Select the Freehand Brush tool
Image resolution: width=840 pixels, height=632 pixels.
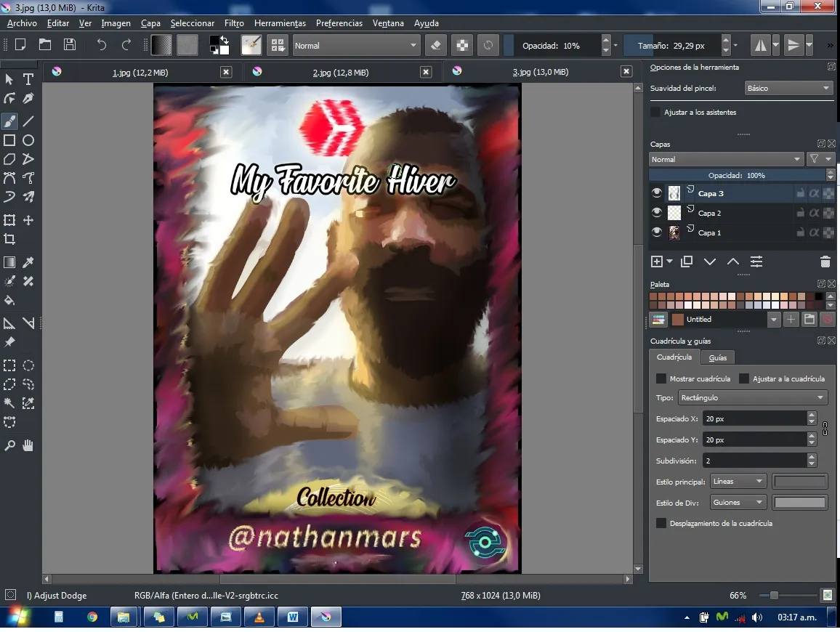pyautogui.click(x=9, y=121)
